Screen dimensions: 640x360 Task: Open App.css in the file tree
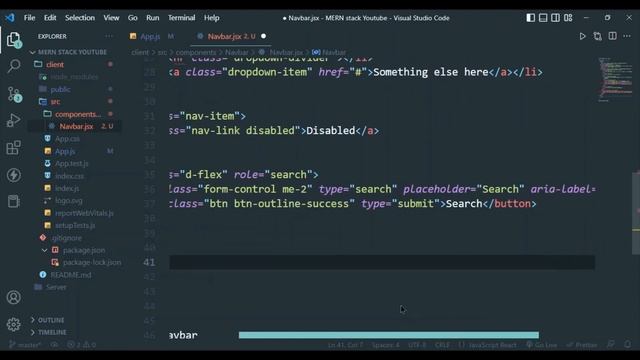67,139
